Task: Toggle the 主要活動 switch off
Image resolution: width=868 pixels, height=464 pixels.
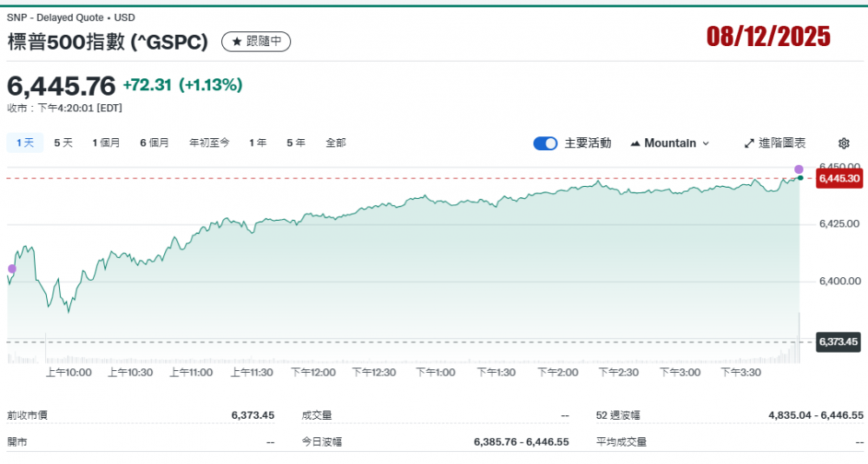Action: click(545, 143)
